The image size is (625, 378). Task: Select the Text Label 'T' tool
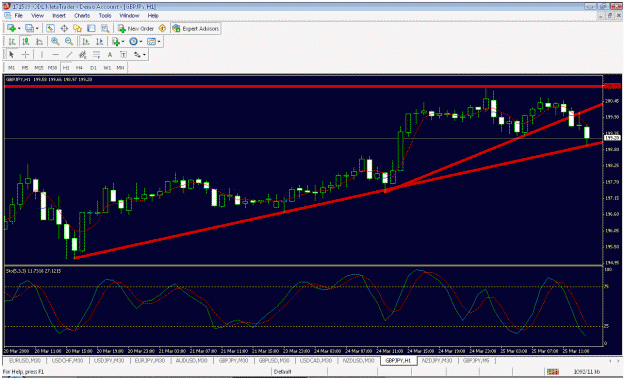pos(123,55)
